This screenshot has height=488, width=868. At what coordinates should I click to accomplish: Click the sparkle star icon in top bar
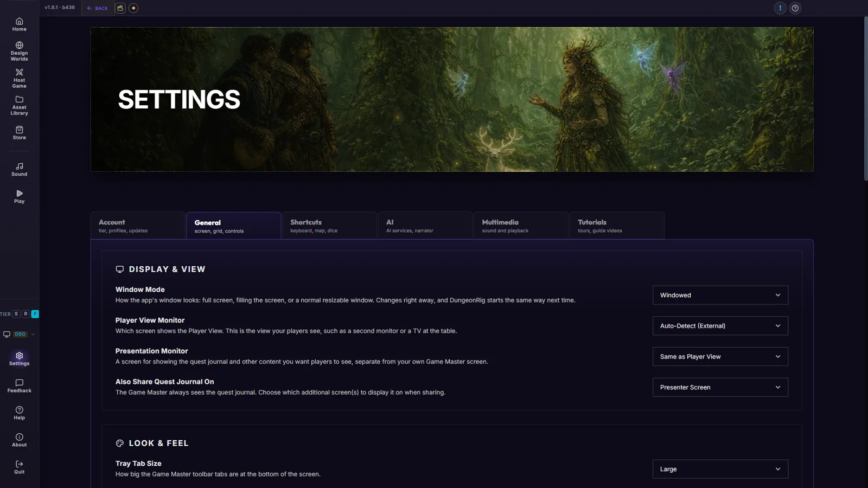133,8
